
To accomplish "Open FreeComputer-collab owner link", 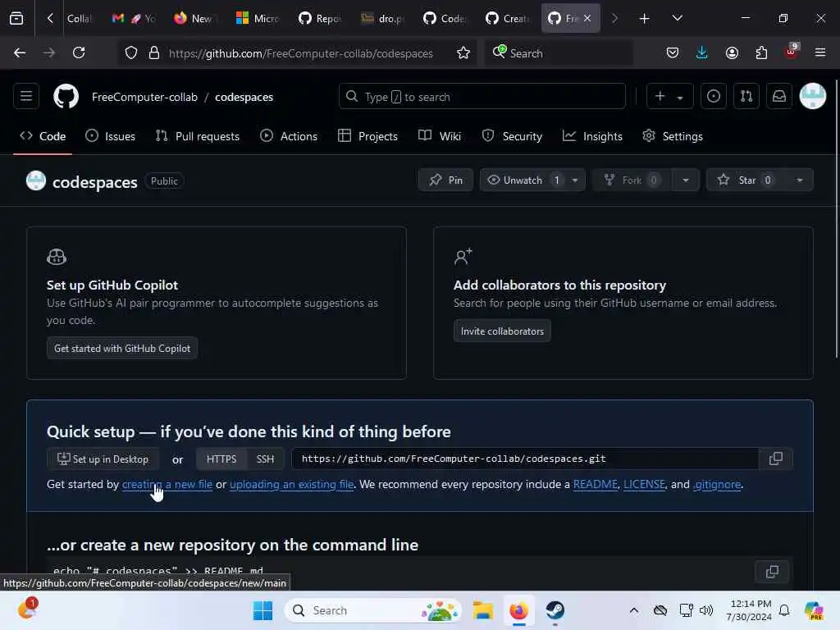I will (144, 97).
